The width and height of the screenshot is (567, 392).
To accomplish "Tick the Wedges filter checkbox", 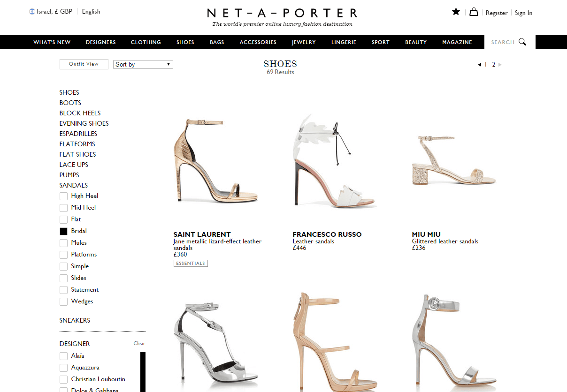I will tap(63, 302).
